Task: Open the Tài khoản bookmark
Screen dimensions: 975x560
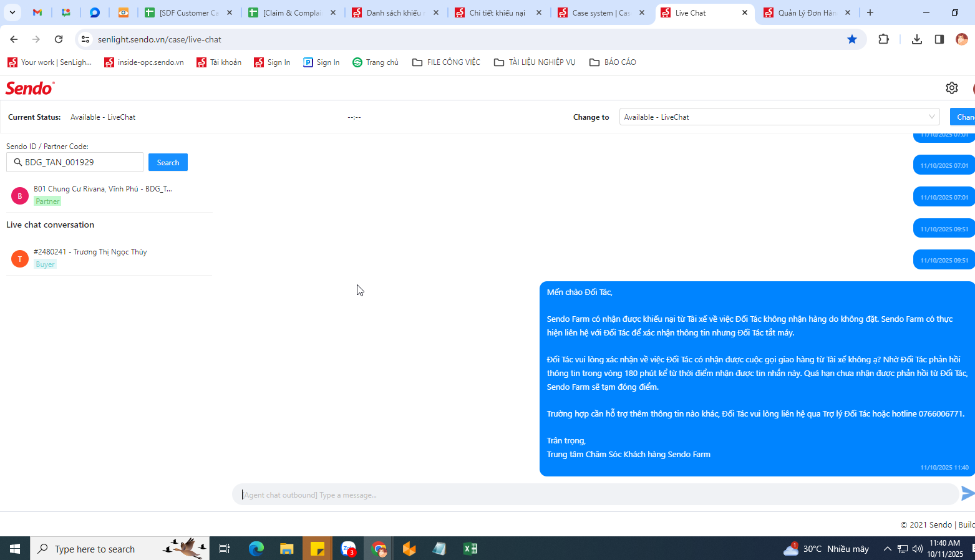Action: click(x=219, y=62)
